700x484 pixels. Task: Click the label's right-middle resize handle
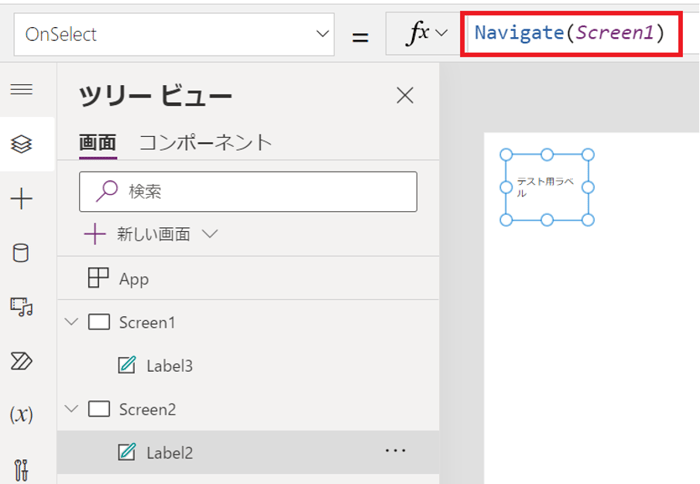point(588,187)
